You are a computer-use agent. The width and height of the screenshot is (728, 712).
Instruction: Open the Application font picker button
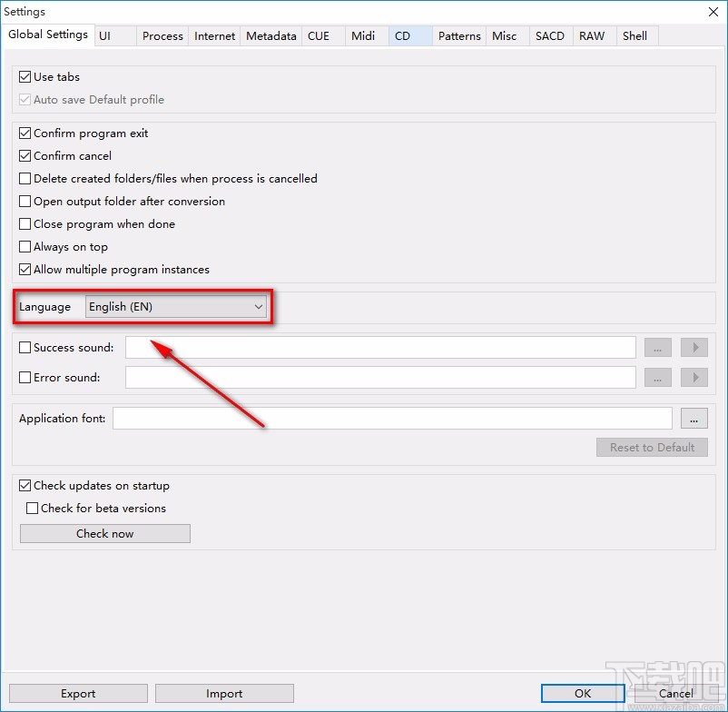point(694,419)
